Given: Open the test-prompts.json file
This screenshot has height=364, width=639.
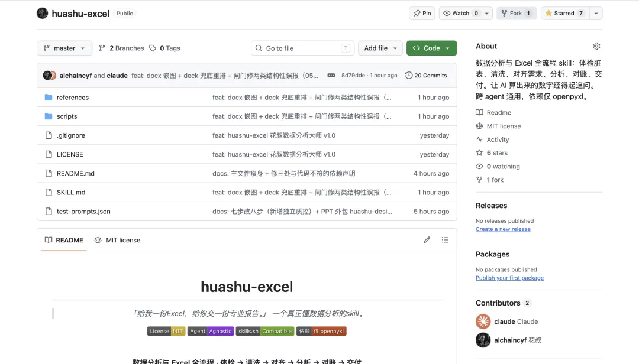Looking at the screenshot, I should [83, 212].
